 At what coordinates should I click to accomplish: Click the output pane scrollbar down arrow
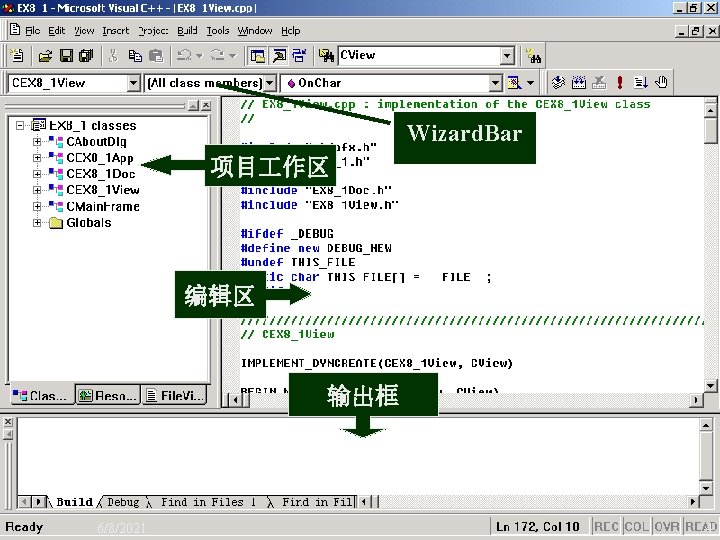pyautogui.click(x=706, y=487)
